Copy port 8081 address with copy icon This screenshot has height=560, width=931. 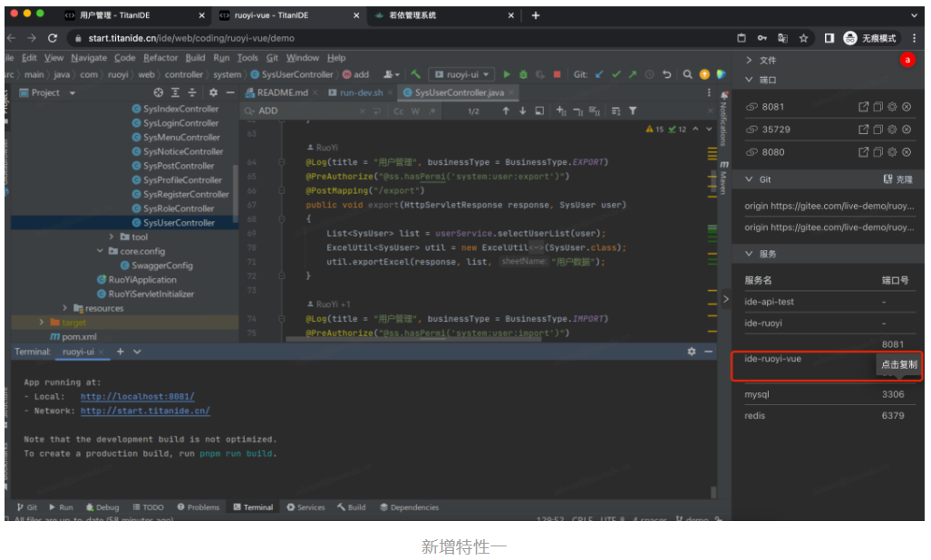878,107
